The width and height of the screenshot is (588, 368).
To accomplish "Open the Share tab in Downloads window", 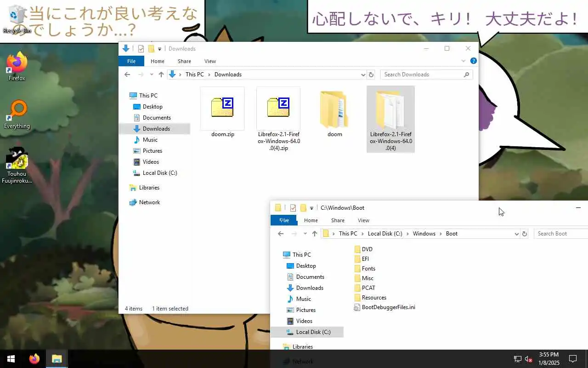I will pos(184,61).
